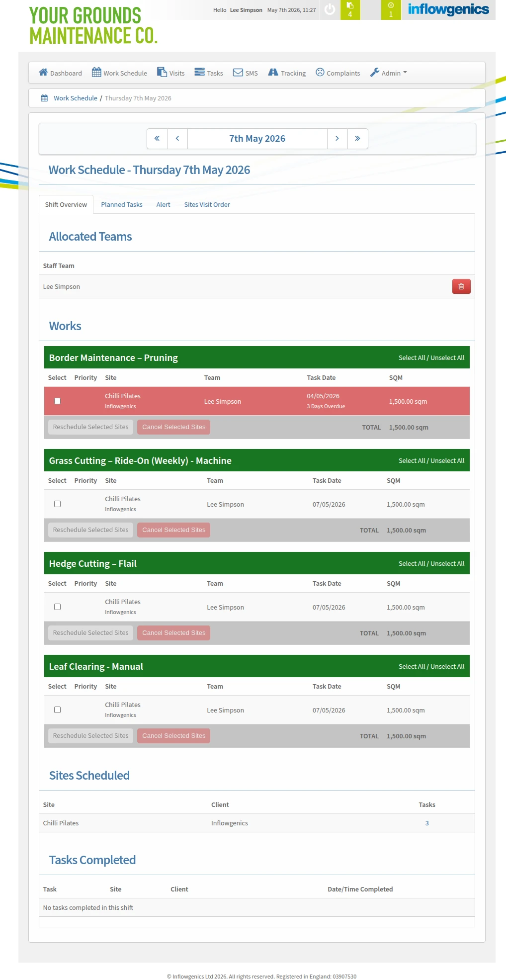Screen dimensions: 506x980
Task: Click the SMS envelope icon
Action: 238,73
